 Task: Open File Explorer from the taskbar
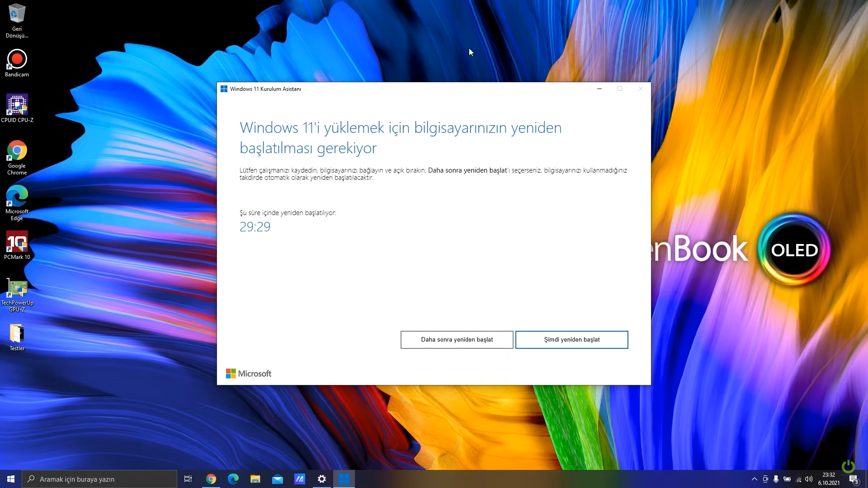(255, 479)
